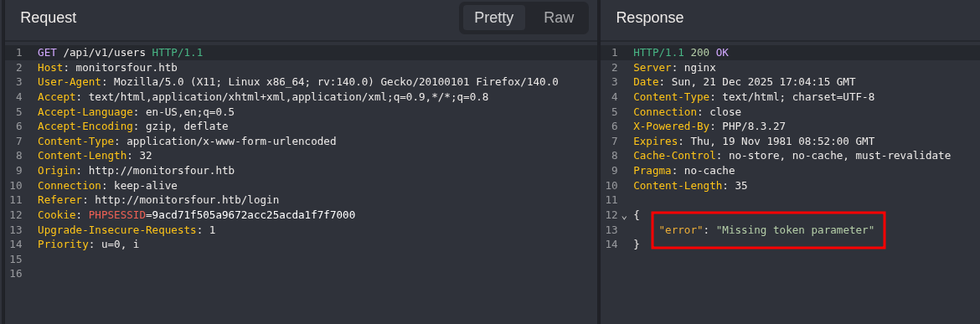Click the Request panel title
This screenshot has width=980, height=324.
pyautogui.click(x=48, y=18)
